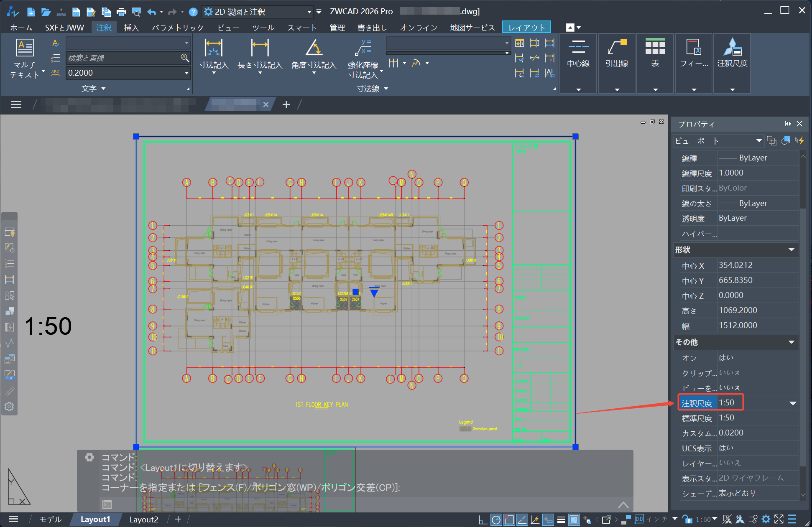
Task: Open the text height 0.2000 dropdown
Action: 186,73
